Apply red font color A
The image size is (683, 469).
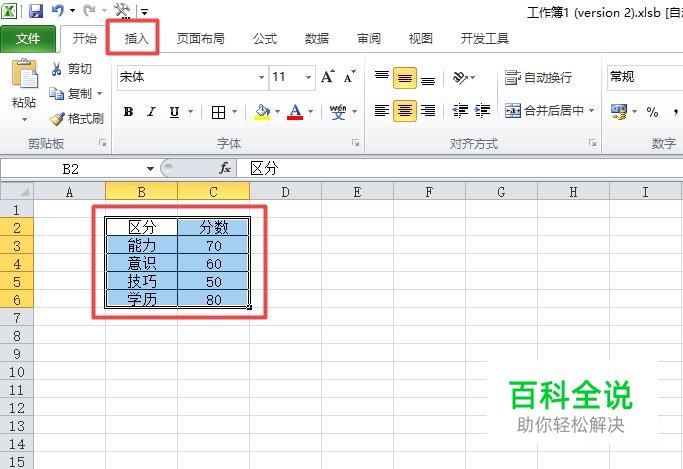pos(295,112)
